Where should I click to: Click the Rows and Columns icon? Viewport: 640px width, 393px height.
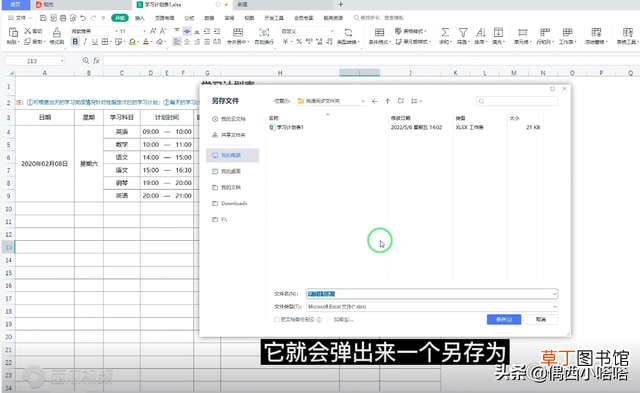(544, 33)
